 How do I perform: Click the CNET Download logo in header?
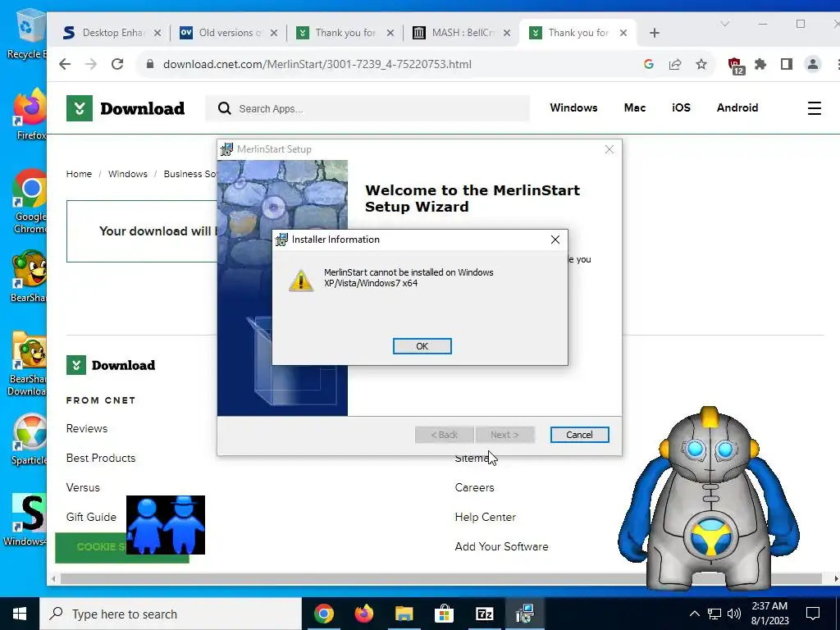(x=126, y=108)
